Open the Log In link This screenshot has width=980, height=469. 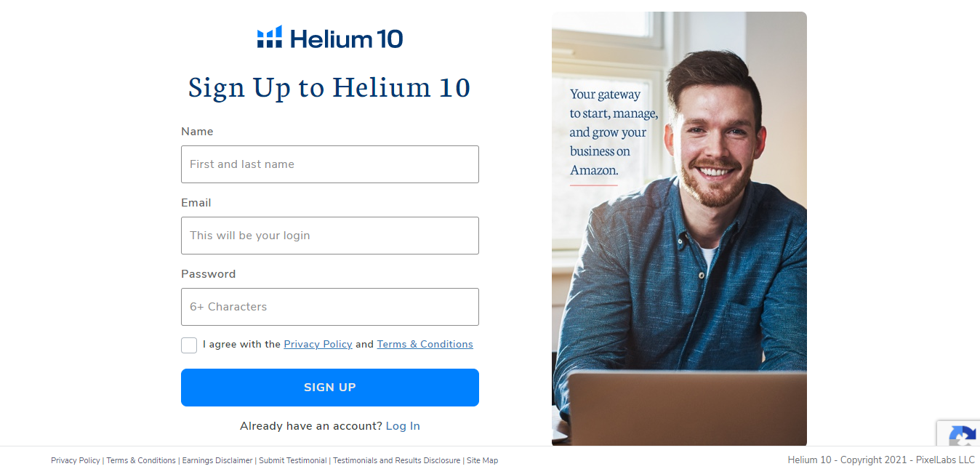(403, 426)
